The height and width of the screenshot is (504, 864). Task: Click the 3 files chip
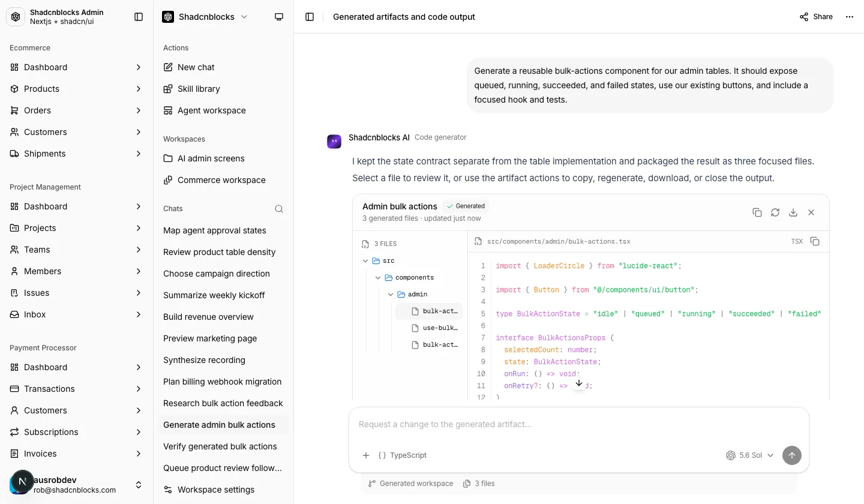[479, 484]
